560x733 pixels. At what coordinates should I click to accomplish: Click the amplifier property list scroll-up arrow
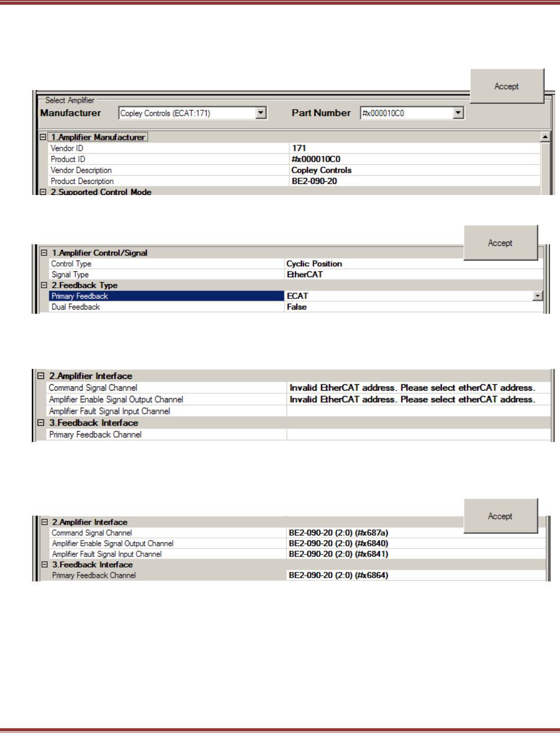click(545, 137)
